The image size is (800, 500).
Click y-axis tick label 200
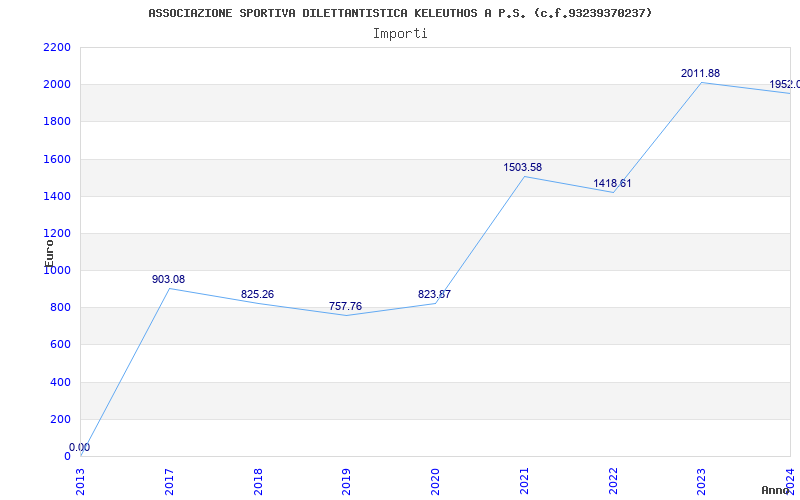(x=61, y=419)
